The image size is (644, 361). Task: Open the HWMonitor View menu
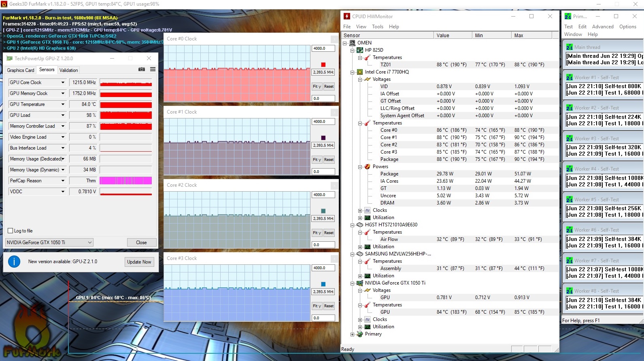pos(361,27)
